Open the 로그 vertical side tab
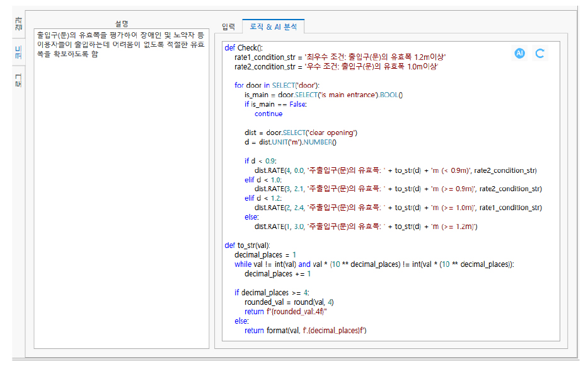This screenshot has height=366, width=588. pyautogui.click(x=18, y=80)
